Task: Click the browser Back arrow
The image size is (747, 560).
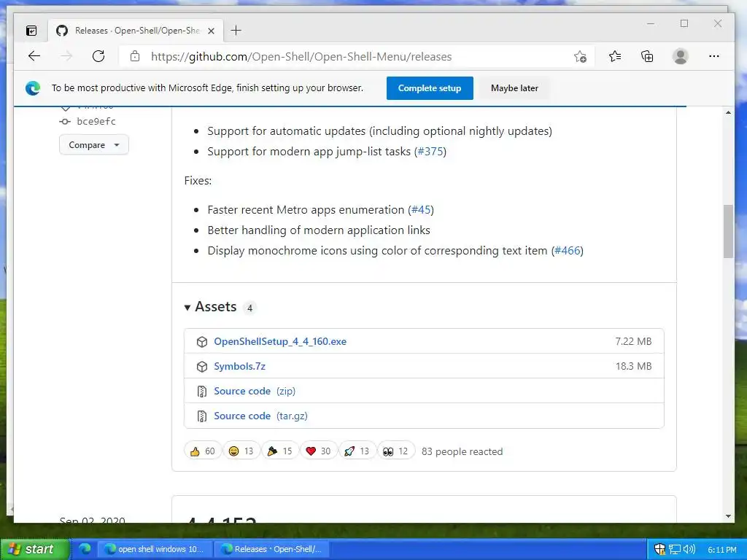Action: point(34,56)
